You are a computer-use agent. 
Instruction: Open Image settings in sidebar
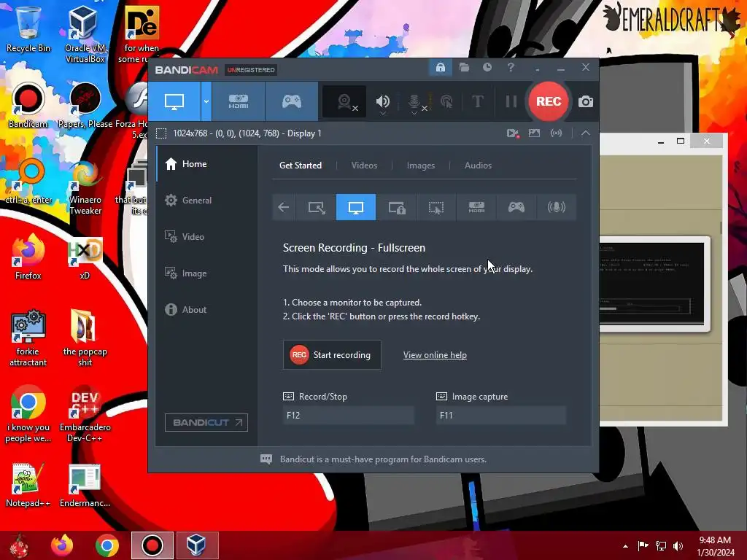tap(206, 273)
